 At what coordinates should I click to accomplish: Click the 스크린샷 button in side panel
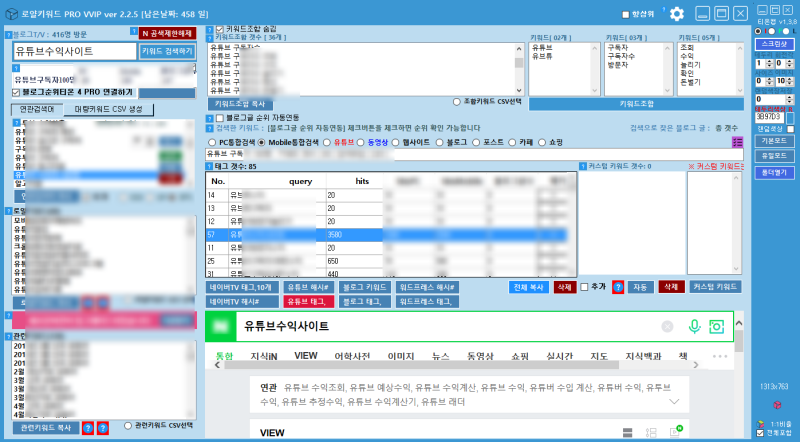[x=774, y=44]
